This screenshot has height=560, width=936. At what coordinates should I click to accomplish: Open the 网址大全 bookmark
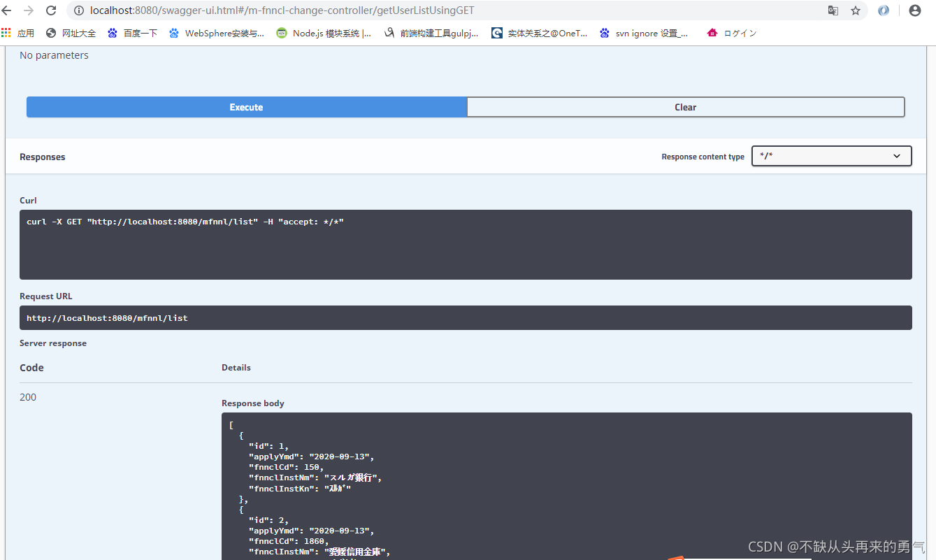(x=71, y=33)
